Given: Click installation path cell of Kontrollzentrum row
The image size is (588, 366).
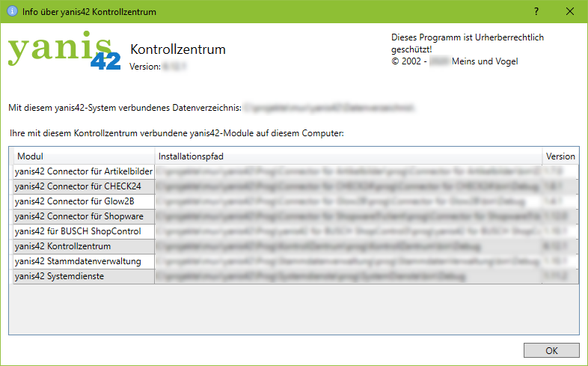Looking at the screenshot, I should pos(349,246).
